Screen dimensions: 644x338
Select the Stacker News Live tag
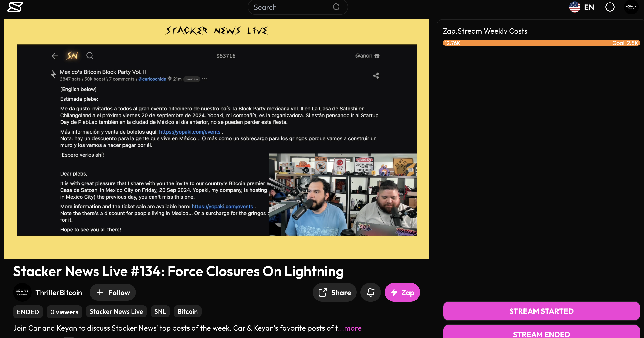pos(116,311)
